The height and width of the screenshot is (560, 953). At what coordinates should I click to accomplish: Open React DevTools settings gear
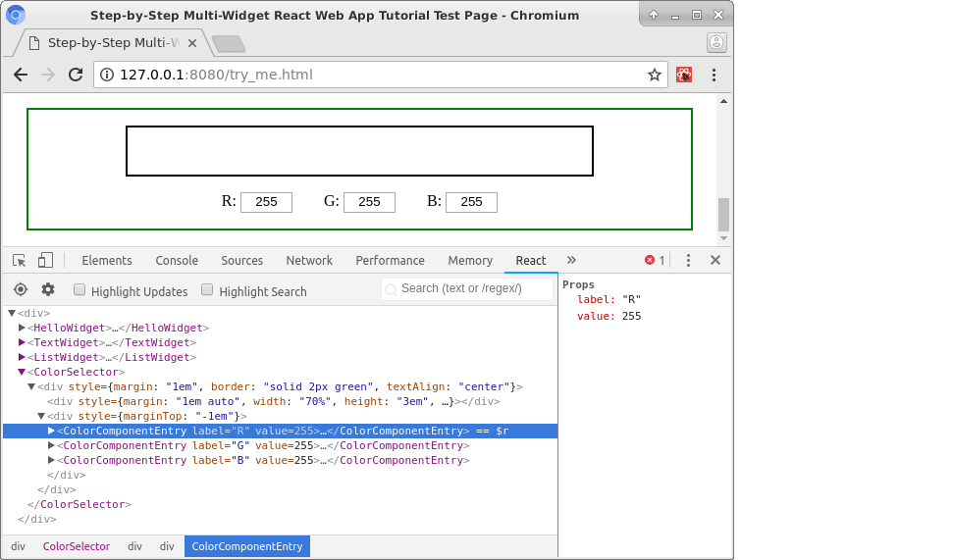[47, 289]
